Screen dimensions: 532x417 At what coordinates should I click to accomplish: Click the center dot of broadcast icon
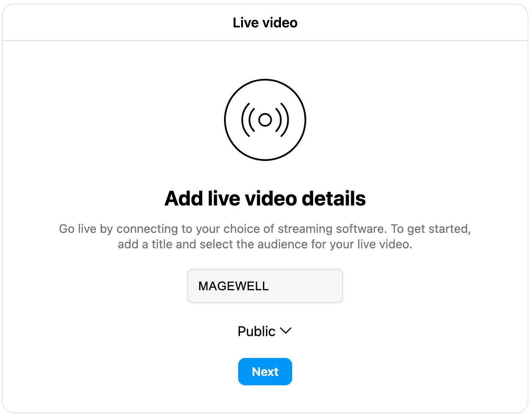coord(265,120)
